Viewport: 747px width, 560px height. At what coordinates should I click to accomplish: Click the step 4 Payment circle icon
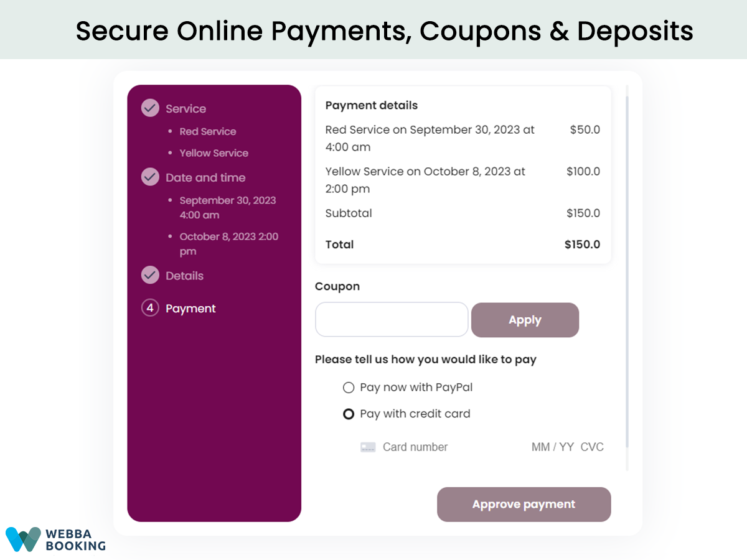[x=150, y=308]
